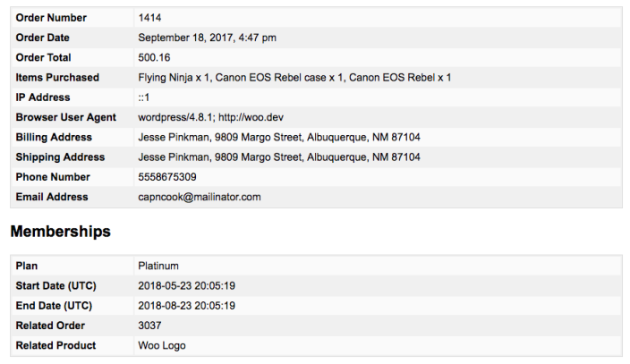This screenshot has height=364, width=630.
Task: Click the email capncook@mailinator.com
Action: coord(200,197)
